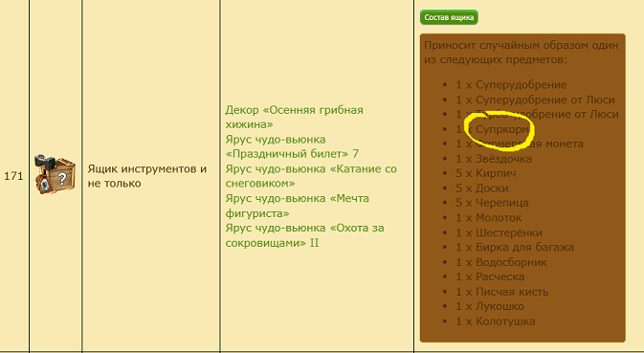This screenshot has height=353, width=644.
Task: Click list item '1 x Колотушка'
Action: coord(496,321)
